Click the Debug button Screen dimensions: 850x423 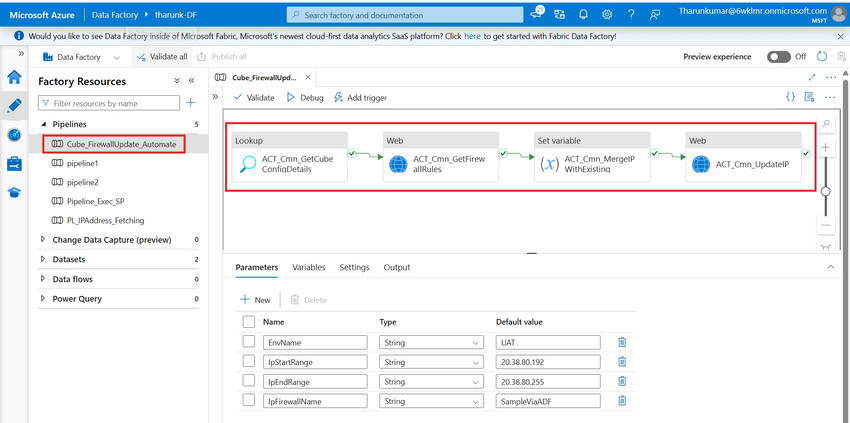tap(305, 97)
